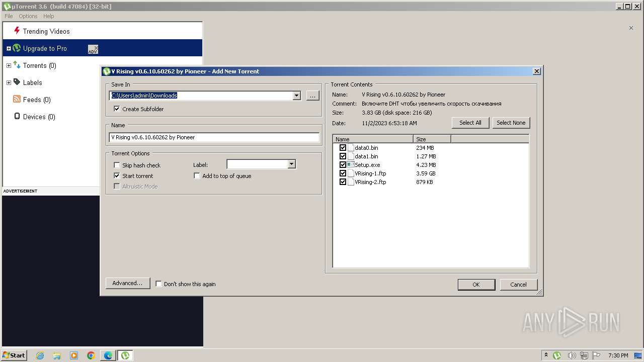This screenshot has width=644, height=362.
Task: Switch to uTorrent via its taskbar button
Action: pyautogui.click(x=125, y=355)
